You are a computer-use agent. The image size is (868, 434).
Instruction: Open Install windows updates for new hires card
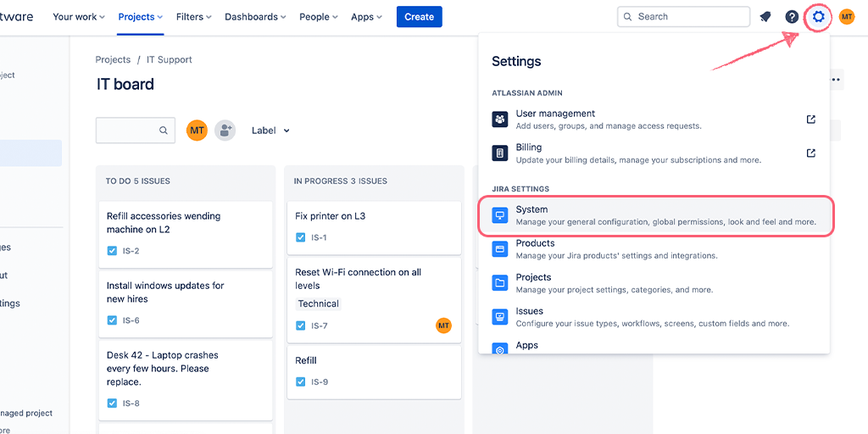click(x=186, y=304)
